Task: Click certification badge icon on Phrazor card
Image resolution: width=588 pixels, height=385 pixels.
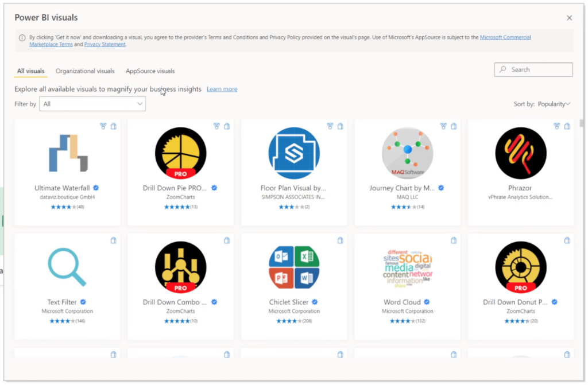Action: 557,126
